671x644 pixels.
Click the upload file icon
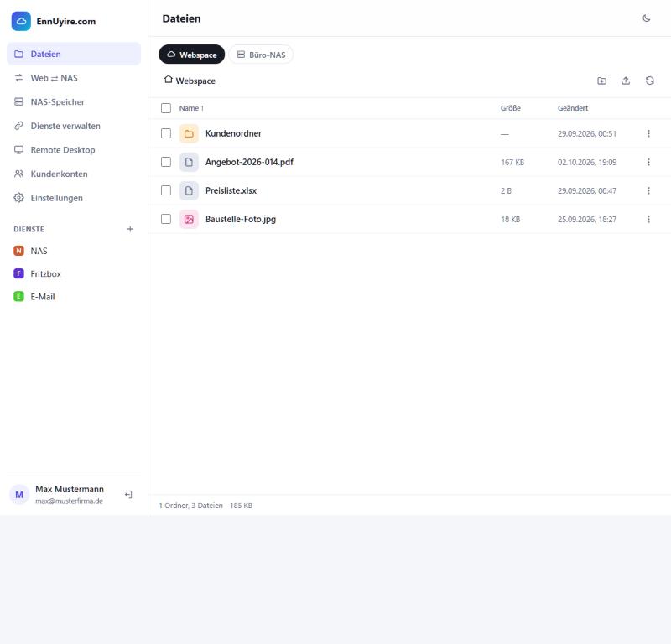pos(626,80)
